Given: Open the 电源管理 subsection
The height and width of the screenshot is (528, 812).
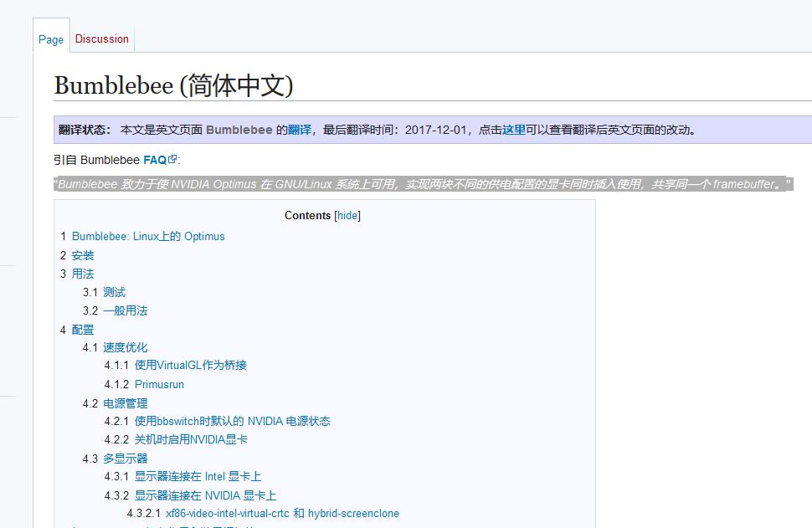Looking at the screenshot, I should [x=126, y=402].
